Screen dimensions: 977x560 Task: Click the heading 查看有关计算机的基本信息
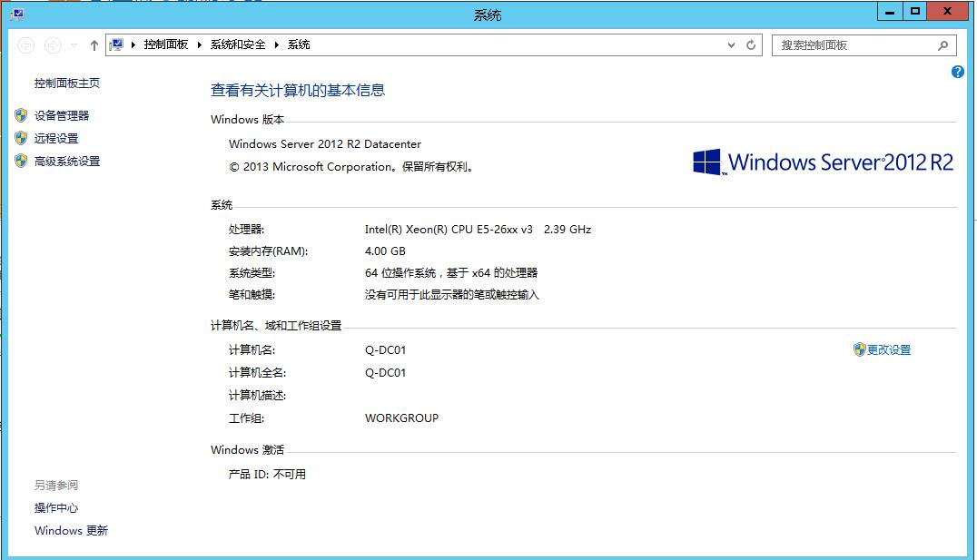[x=298, y=91]
